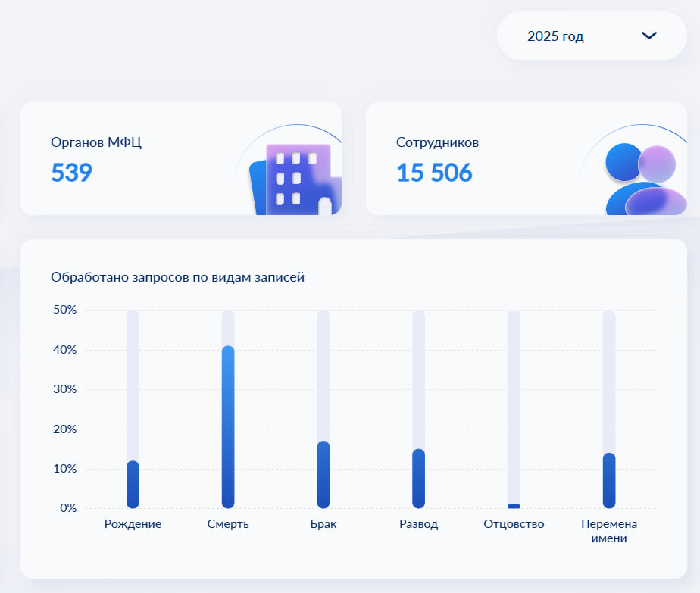Screen dimensions: 700x593
Task: Click the small Отцовство bar
Action: 514,506
